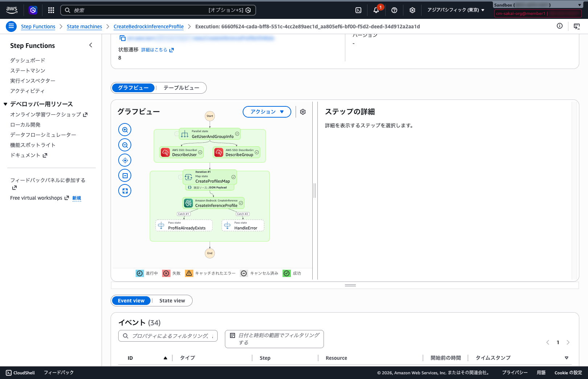Open ダッシュボード in the sidebar

click(28, 60)
